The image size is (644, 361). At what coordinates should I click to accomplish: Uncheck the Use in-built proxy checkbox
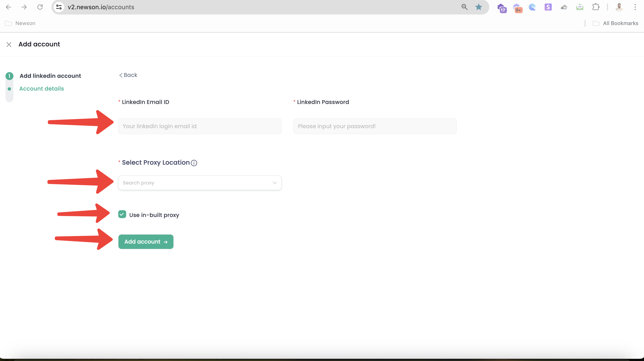pyautogui.click(x=122, y=214)
